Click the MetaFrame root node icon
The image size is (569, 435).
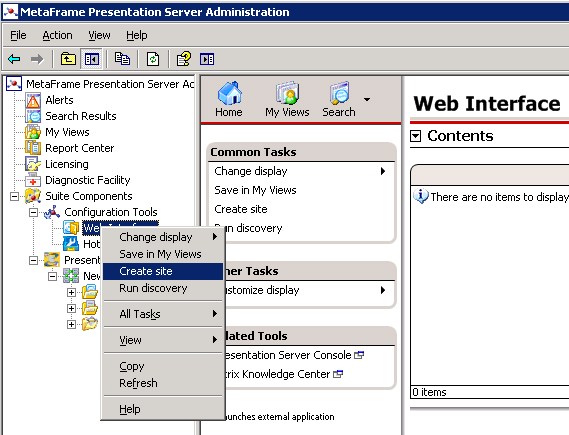[14, 84]
